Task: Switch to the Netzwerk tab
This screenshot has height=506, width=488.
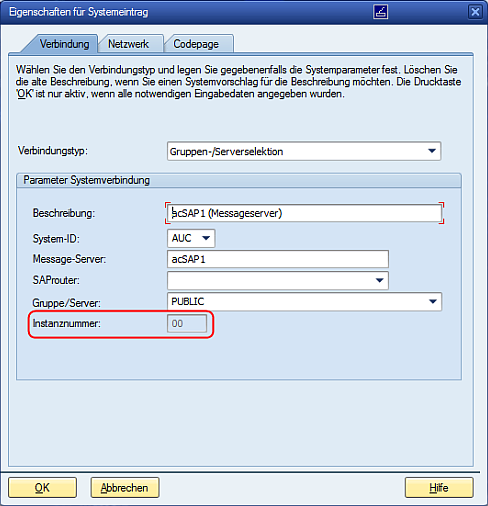Action: coord(129,44)
